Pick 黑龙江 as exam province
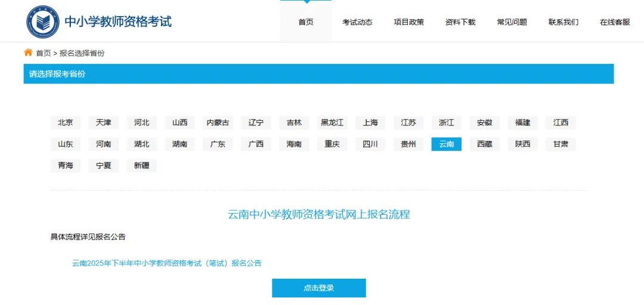 [332, 122]
